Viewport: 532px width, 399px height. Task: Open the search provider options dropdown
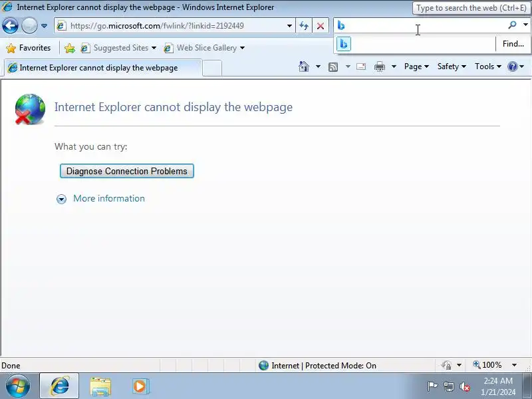525,25
